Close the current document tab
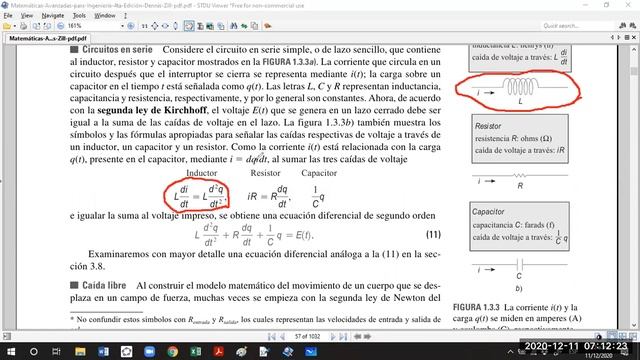Screen dimensions: 640x360 [x=634, y=38]
